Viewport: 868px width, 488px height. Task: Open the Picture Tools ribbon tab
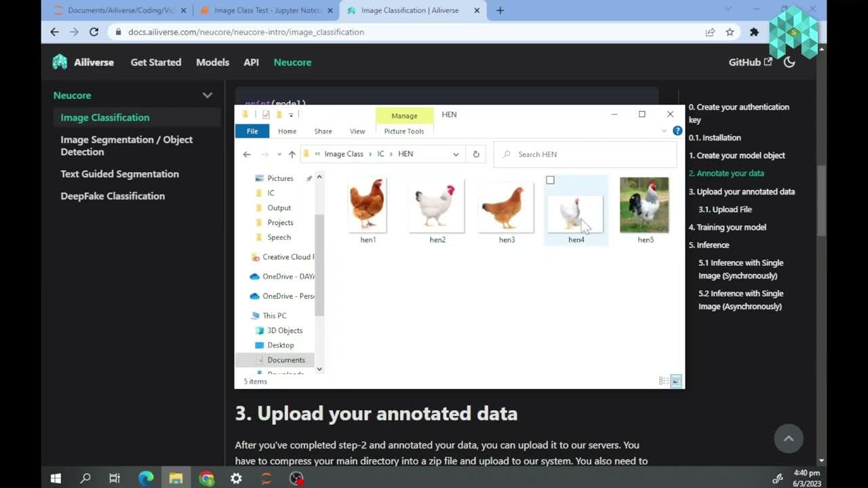404,131
